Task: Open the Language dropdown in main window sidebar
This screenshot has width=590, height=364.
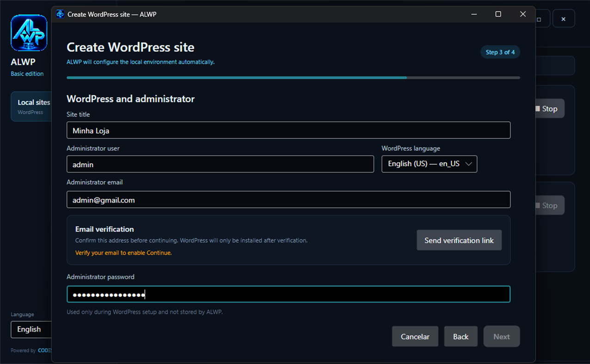Action: coord(31,329)
